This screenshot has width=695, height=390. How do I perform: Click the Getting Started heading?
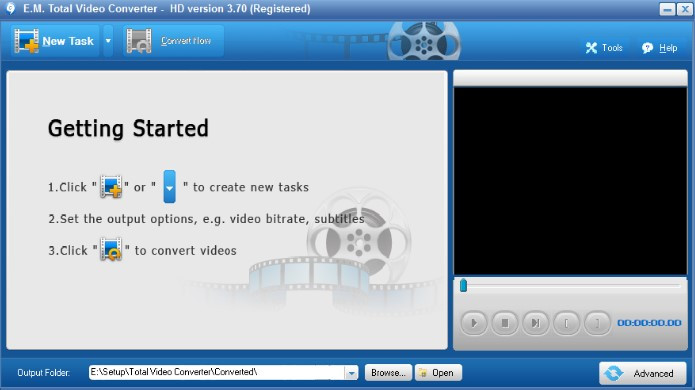pyautogui.click(x=128, y=129)
